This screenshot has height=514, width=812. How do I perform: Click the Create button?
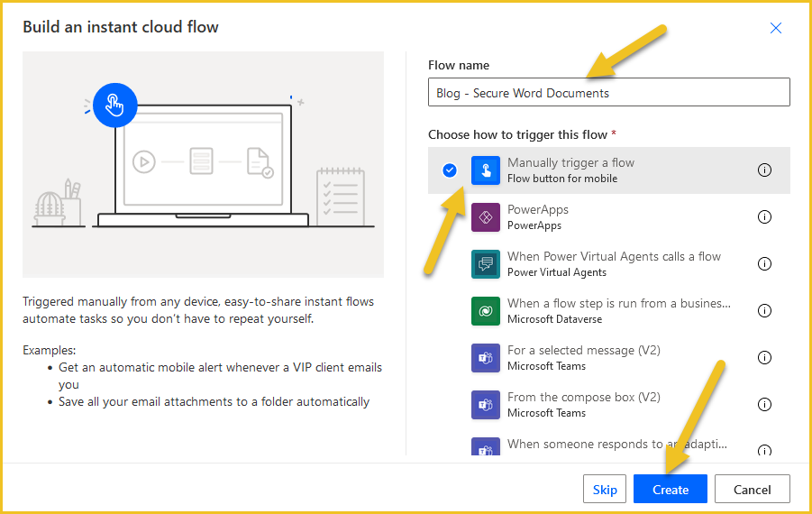[671, 489]
